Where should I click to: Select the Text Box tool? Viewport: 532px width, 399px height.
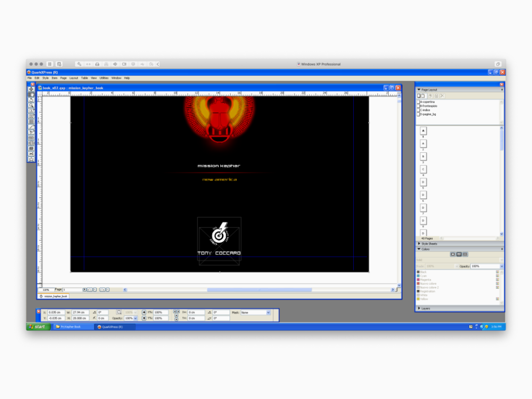[x=31, y=111]
